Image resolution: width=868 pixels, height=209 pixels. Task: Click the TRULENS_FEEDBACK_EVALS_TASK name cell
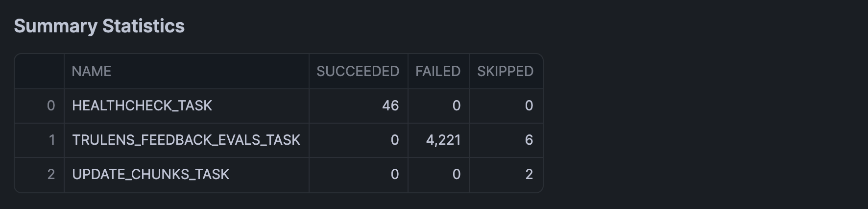186,140
